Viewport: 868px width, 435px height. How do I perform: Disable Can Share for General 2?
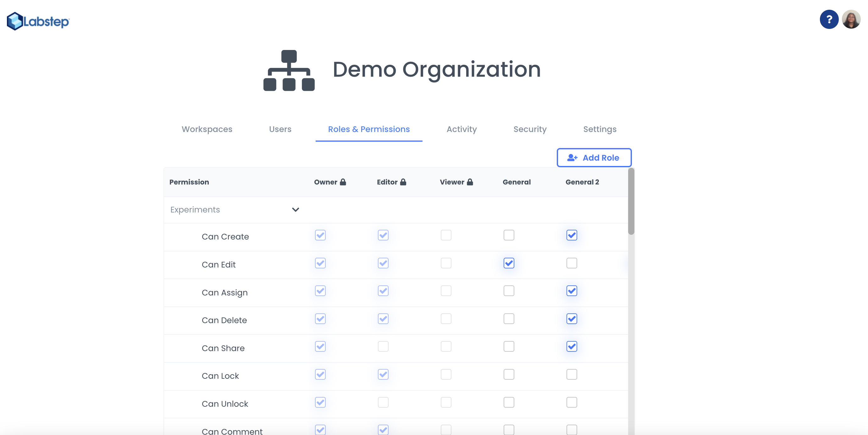tap(572, 346)
